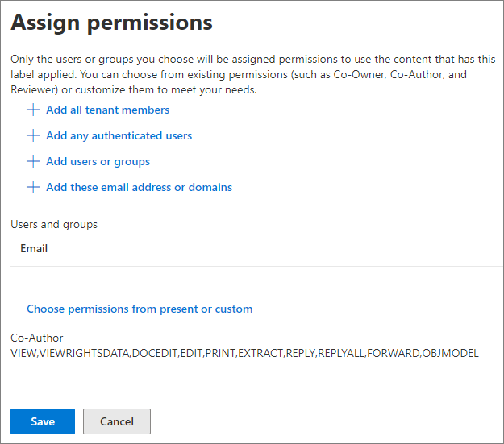Open Choose permissions from present or custom
Viewport: 504px width, 444px height.
point(140,309)
